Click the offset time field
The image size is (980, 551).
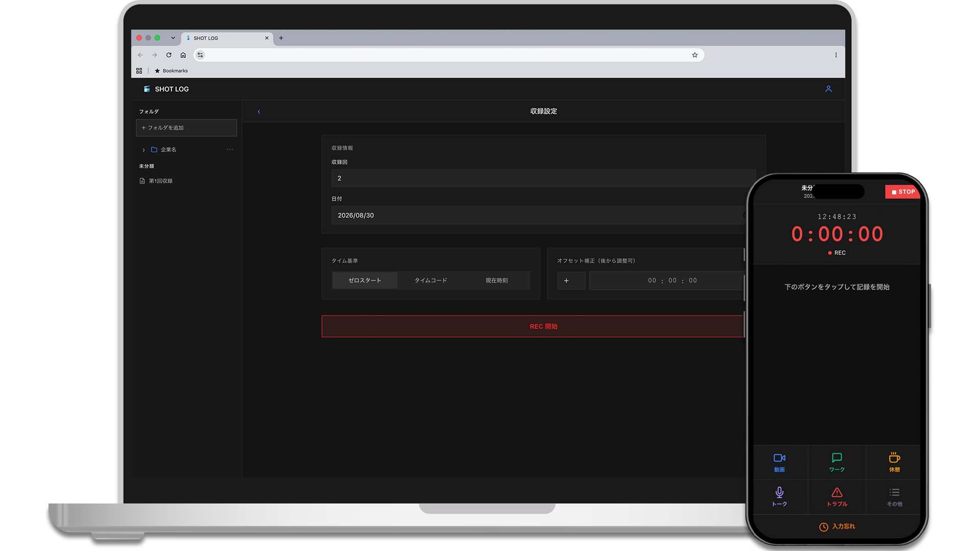click(667, 281)
